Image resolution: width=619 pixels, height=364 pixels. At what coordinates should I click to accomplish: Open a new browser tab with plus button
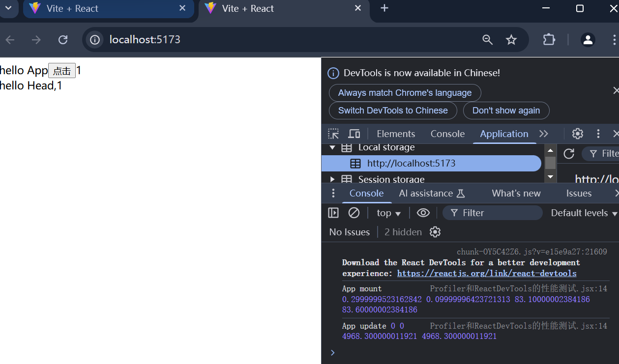pos(384,8)
